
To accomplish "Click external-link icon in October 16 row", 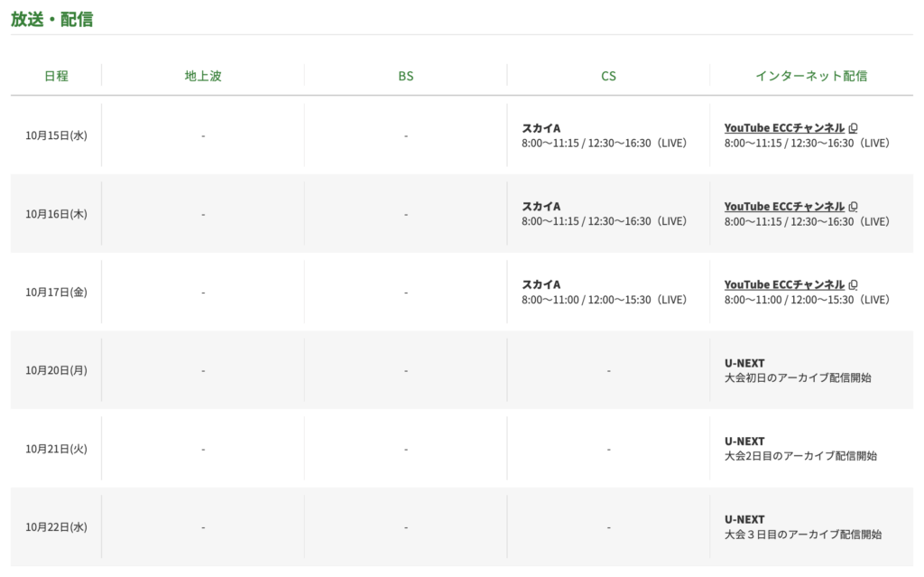I will click(x=854, y=207).
